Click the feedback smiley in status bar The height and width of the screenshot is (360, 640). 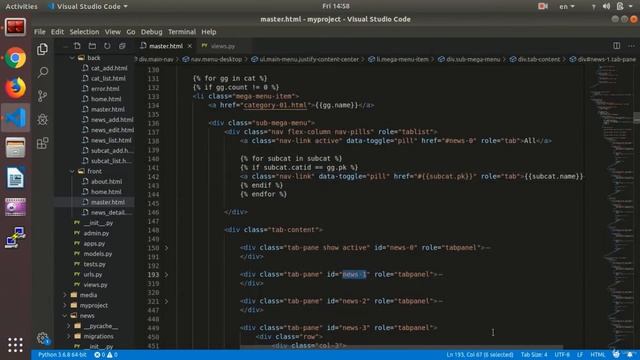pos(616,354)
